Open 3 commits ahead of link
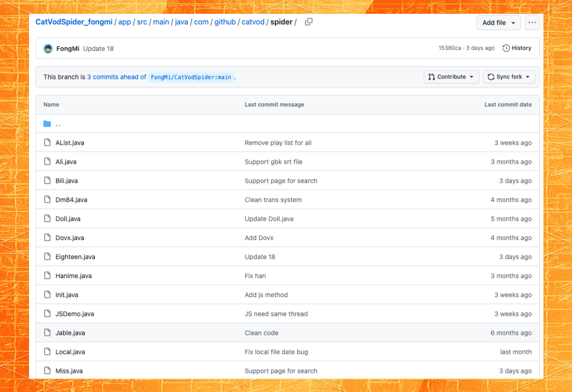Viewport: 572px width, 392px height. click(x=117, y=77)
